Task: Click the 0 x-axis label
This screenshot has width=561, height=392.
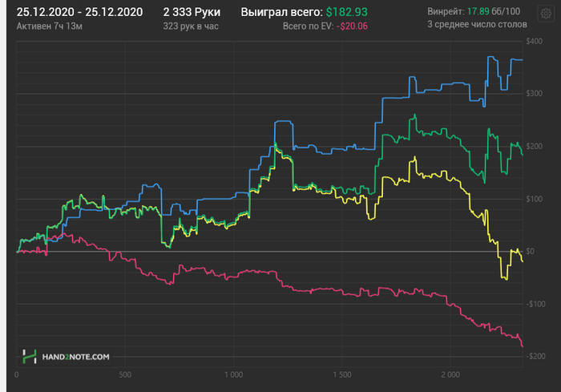Action: click(17, 375)
